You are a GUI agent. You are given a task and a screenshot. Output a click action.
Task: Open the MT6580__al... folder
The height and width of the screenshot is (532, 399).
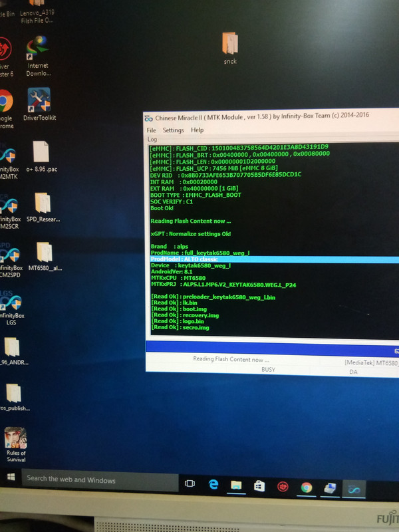click(45, 257)
